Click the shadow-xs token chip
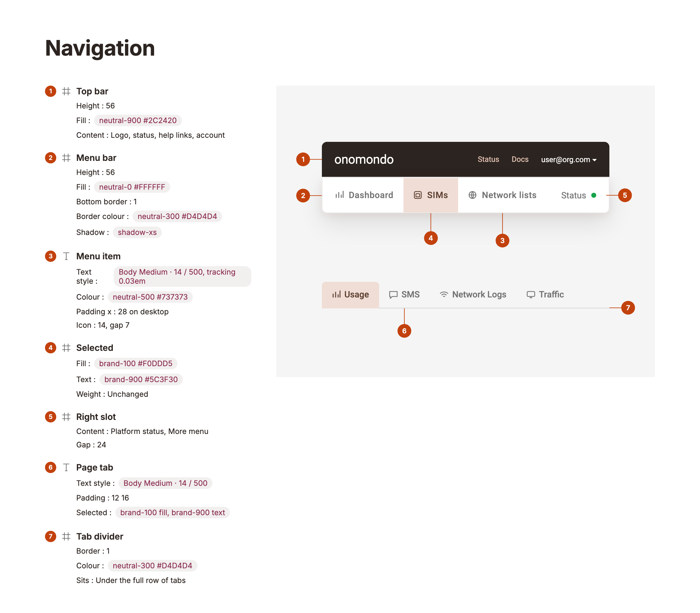700x613 pixels. coord(137,232)
